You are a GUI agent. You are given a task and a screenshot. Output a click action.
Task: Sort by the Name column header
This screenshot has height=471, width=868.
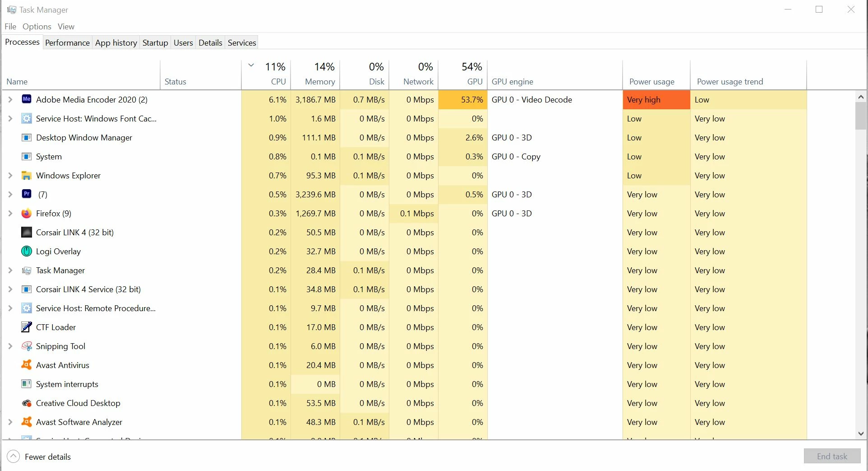(x=81, y=75)
